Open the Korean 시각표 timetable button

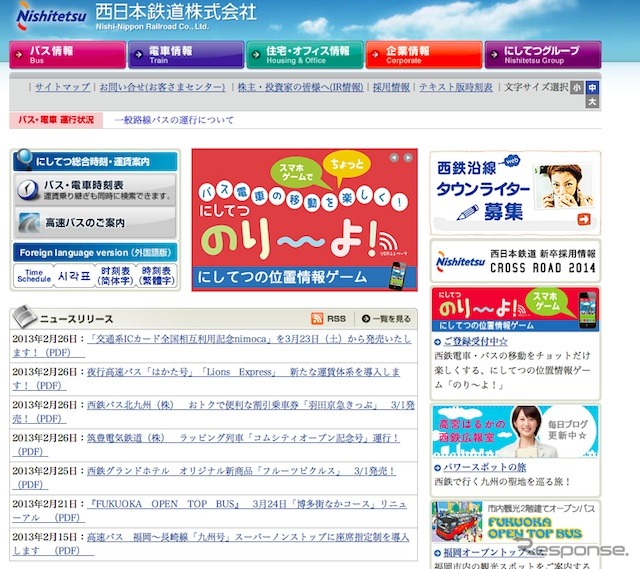pos(74,276)
